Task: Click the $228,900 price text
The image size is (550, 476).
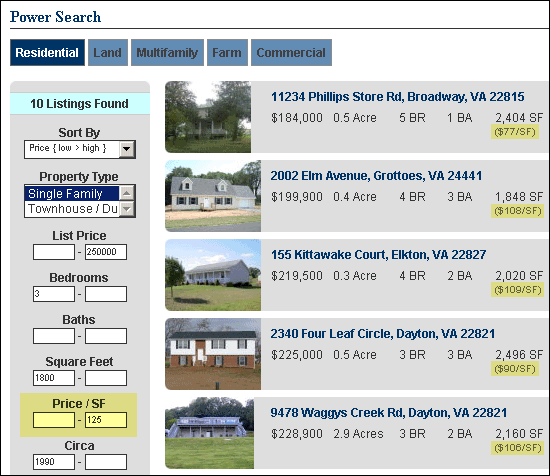Action: pos(297,434)
